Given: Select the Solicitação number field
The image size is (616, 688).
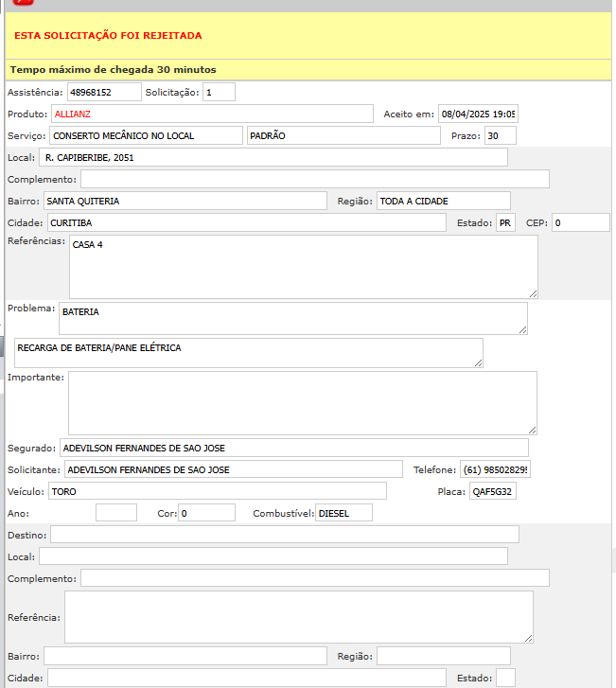Looking at the screenshot, I should [x=219, y=92].
